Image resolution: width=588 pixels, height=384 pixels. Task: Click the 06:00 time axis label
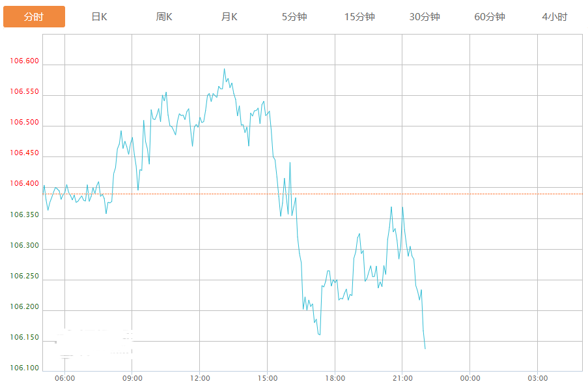(64, 378)
